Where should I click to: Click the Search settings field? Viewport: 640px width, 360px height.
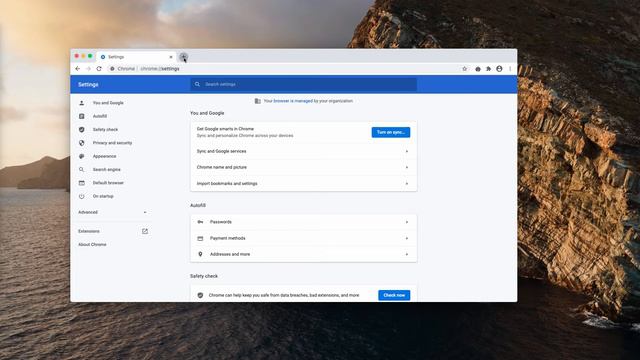point(304,84)
